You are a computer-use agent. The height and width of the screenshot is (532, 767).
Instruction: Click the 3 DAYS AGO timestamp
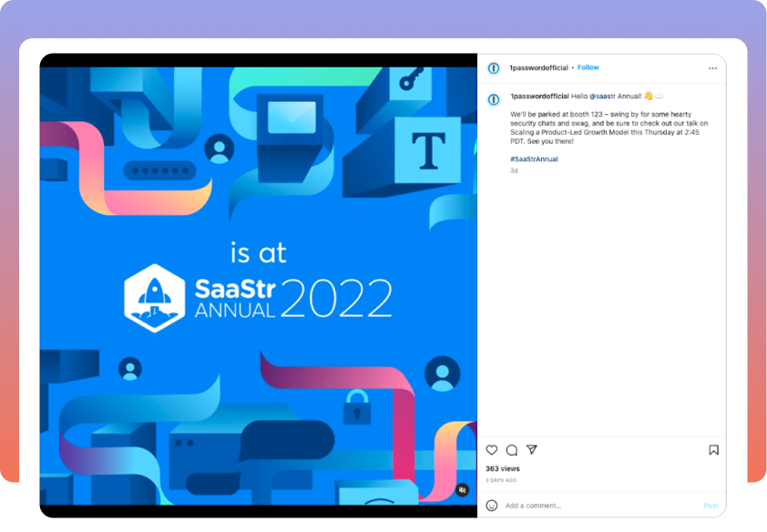(501, 480)
